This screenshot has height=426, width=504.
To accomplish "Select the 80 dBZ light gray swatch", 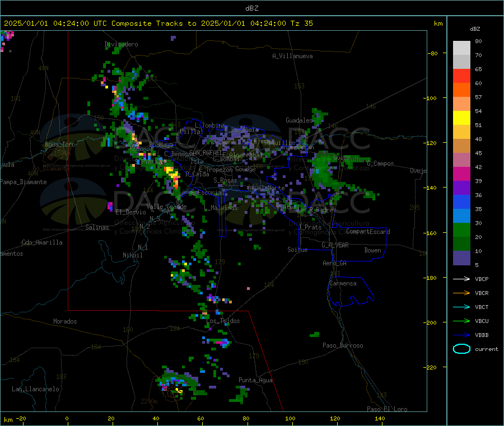I will click(x=461, y=48).
